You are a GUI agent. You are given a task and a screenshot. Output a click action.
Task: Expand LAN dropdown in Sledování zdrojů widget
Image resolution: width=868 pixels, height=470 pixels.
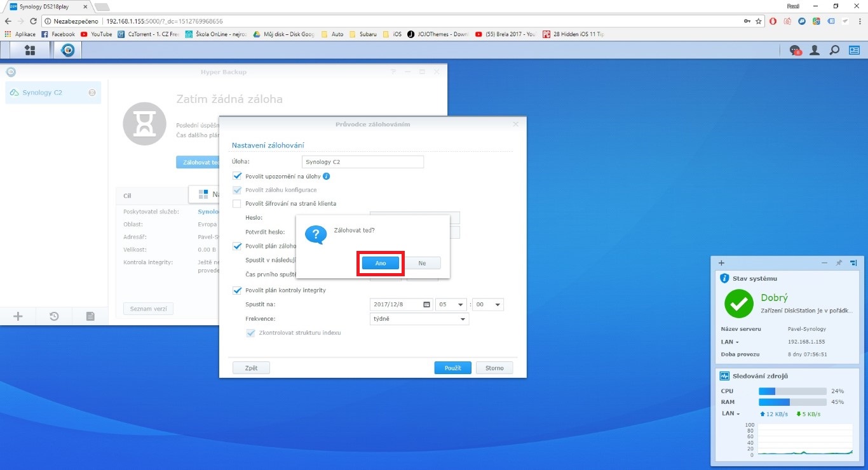coord(731,413)
